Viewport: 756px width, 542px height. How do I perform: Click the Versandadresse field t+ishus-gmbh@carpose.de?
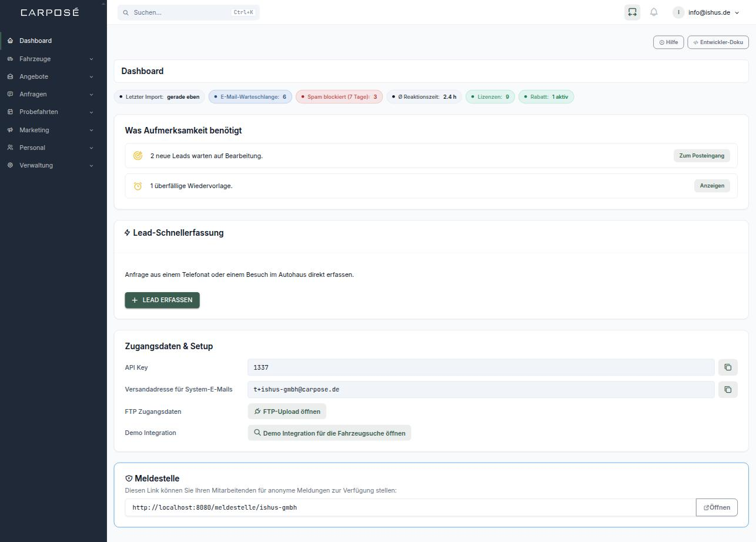pyautogui.click(x=481, y=389)
